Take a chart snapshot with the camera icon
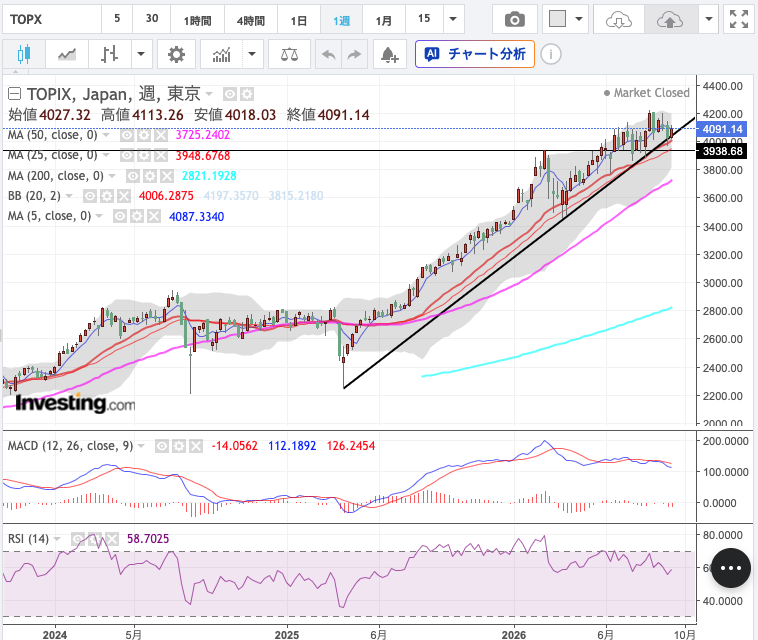 (514, 19)
